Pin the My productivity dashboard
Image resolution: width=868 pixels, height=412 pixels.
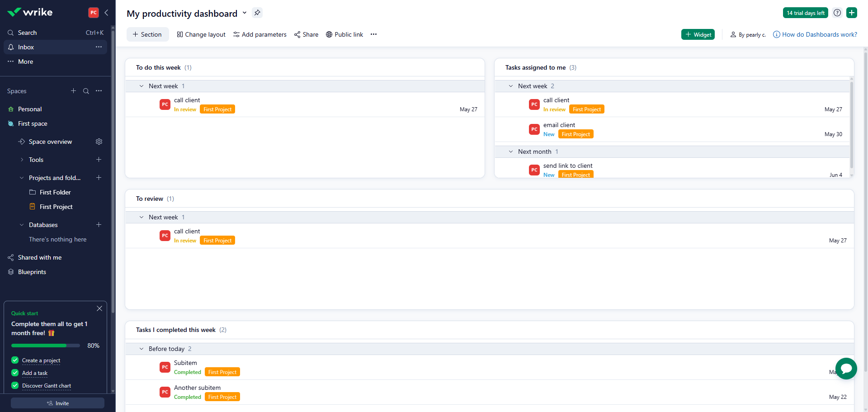pos(257,13)
